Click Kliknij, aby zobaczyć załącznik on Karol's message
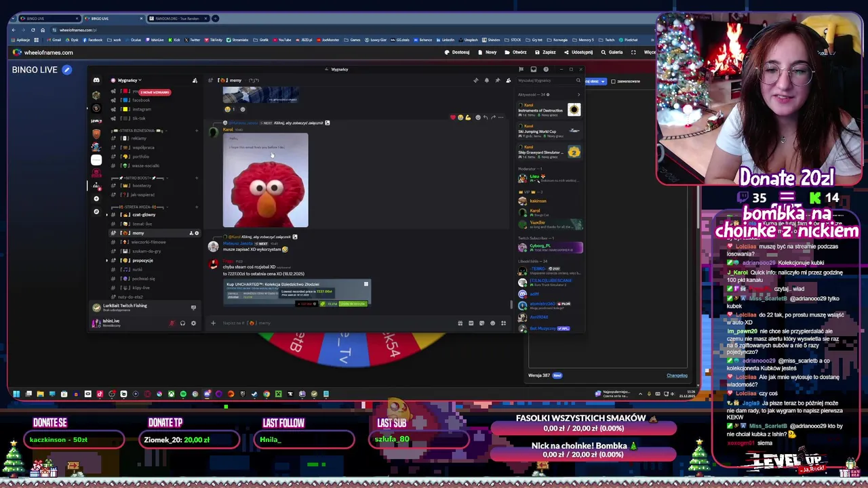Screen dimensions: 868x488 point(298,123)
